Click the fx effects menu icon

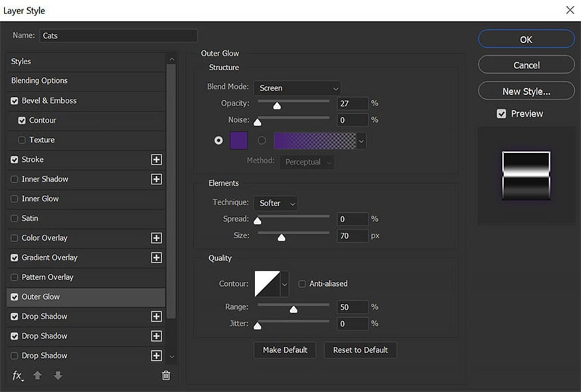click(17, 375)
